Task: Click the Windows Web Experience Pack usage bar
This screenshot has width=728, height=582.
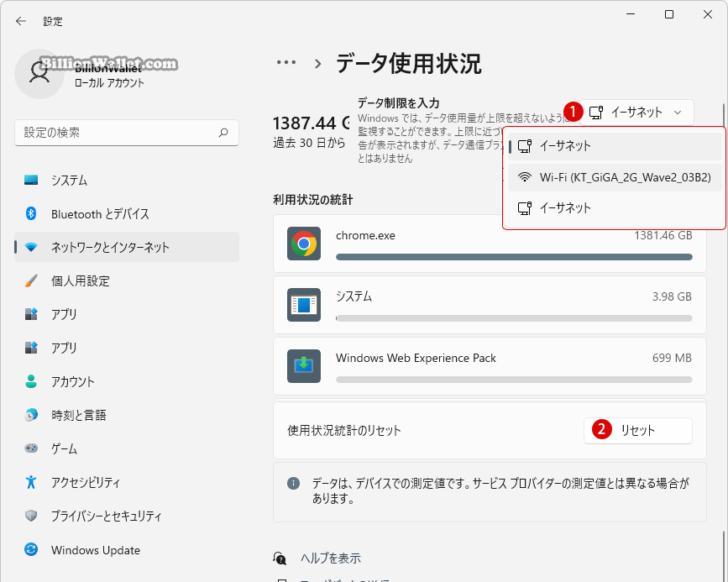Action: click(514, 380)
